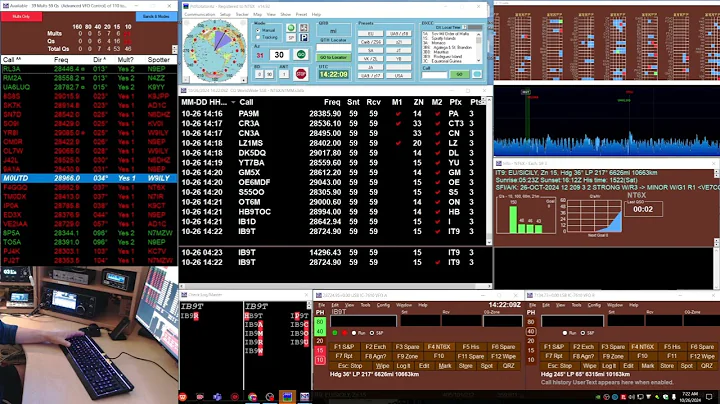The width and height of the screenshot is (720, 404).
Task: Open the Chrome icon in the taskbar
Action: coord(252,397)
